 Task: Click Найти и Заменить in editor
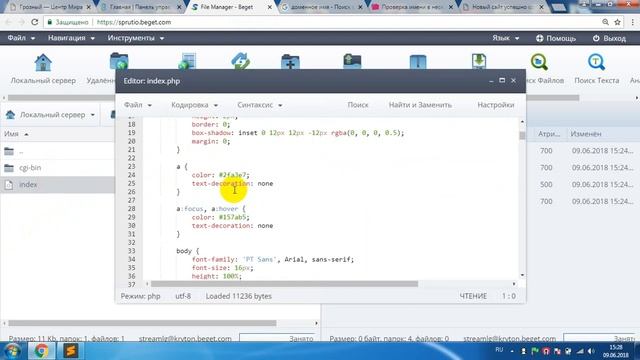420,105
